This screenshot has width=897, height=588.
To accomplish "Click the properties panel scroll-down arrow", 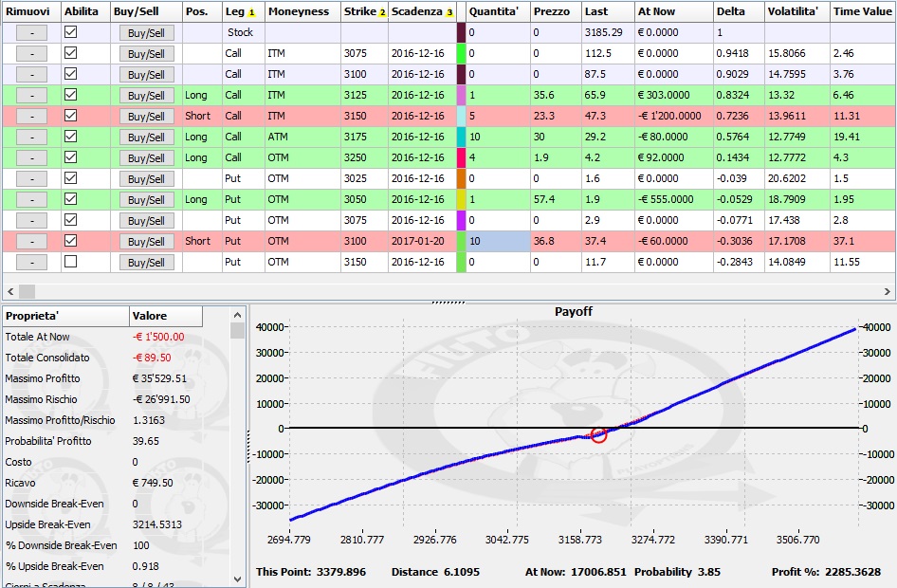I will [237, 579].
